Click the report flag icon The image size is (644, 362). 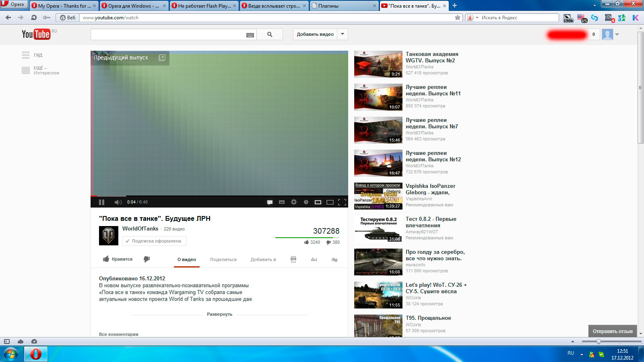tap(334, 259)
